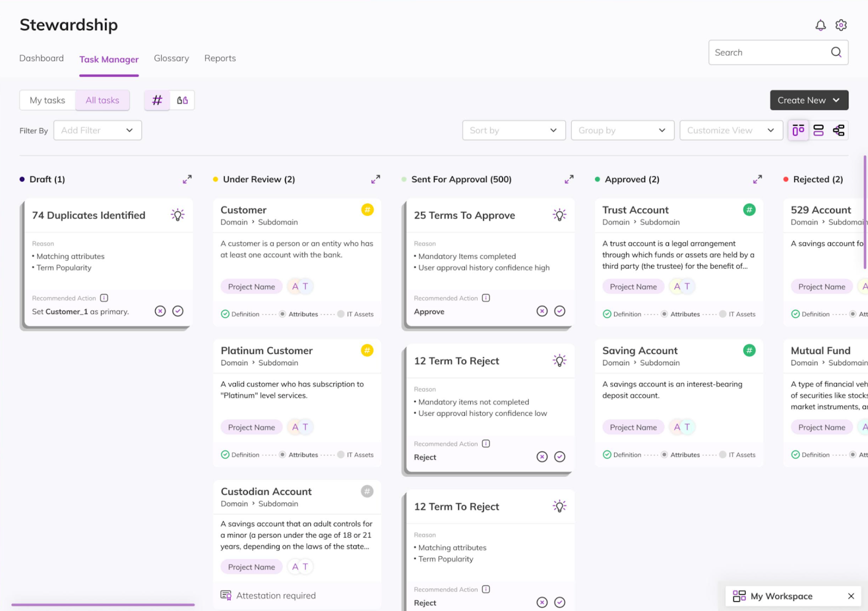Viewport: 868px width, 611px height.
Task: Toggle the glossary books filter
Action: (x=182, y=100)
